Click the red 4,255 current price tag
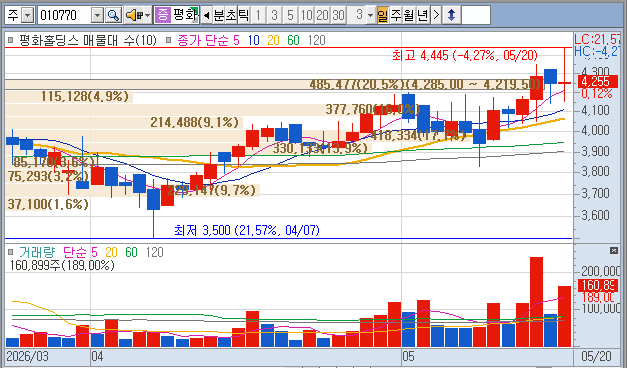 click(x=598, y=82)
